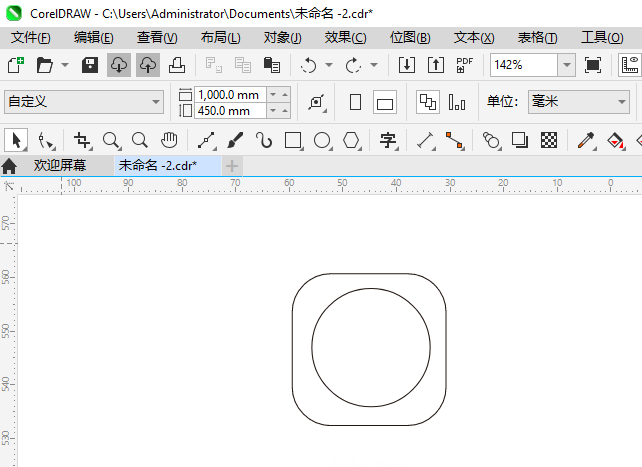Open the 表格(T) menu
The image size is (642, 467).
pos(537,38)
